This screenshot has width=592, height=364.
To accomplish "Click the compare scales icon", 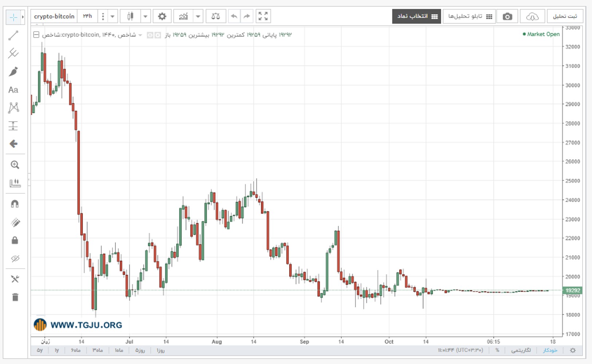I will (216, 16).
